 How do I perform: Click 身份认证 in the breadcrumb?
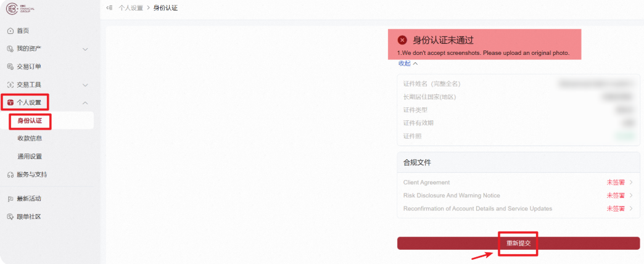coord(165,8)
